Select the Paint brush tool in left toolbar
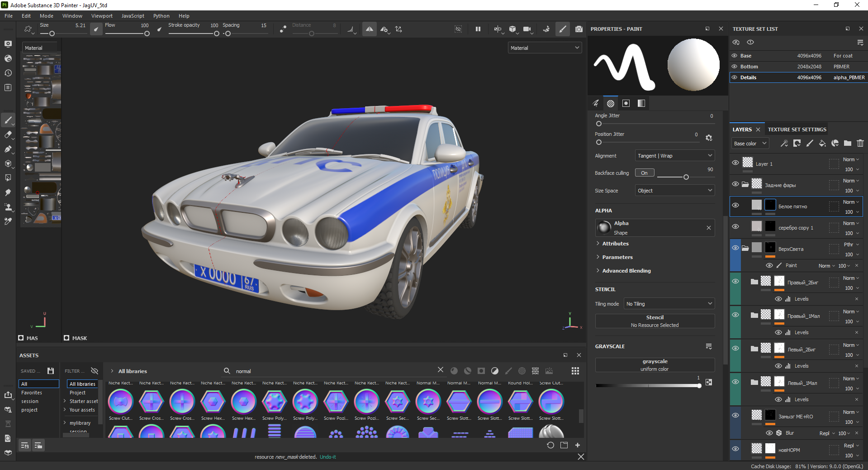Image resolution: width=868 pixels, height=470 pixels. pos(8,120)
